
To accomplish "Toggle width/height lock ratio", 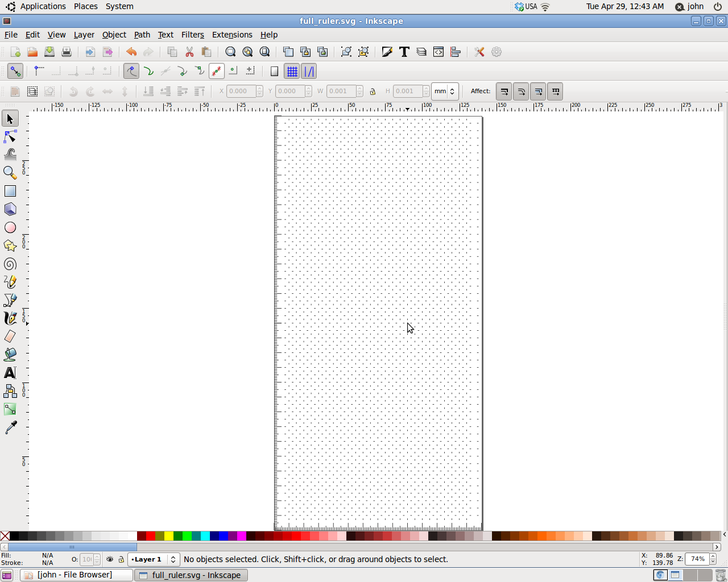I will 373,92.
